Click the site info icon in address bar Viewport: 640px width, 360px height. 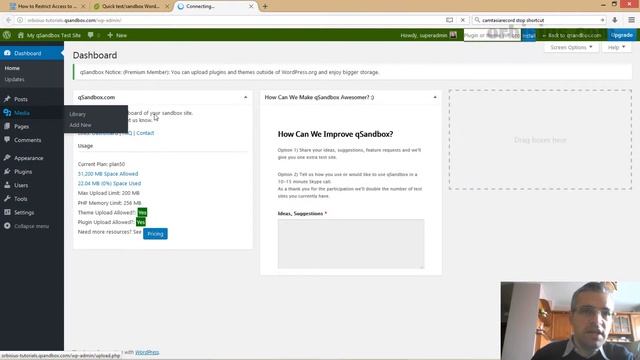click(20, 20)
